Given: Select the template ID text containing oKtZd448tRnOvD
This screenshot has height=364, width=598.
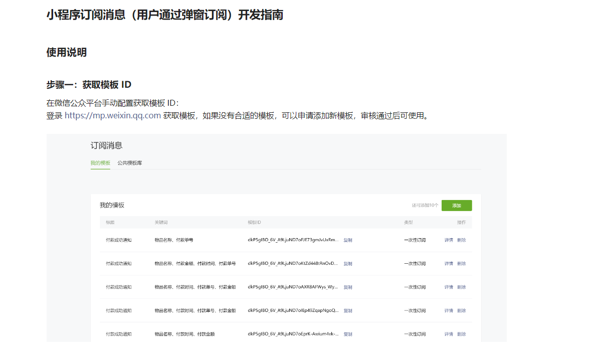Looking at the screenshot, I should [x=293, y=263].
